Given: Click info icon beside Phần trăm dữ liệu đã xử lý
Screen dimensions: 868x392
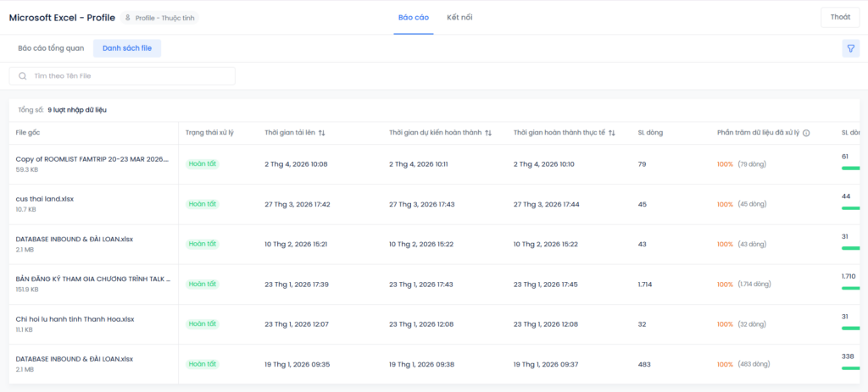Looking at the screenshot, I should (806, 133).
